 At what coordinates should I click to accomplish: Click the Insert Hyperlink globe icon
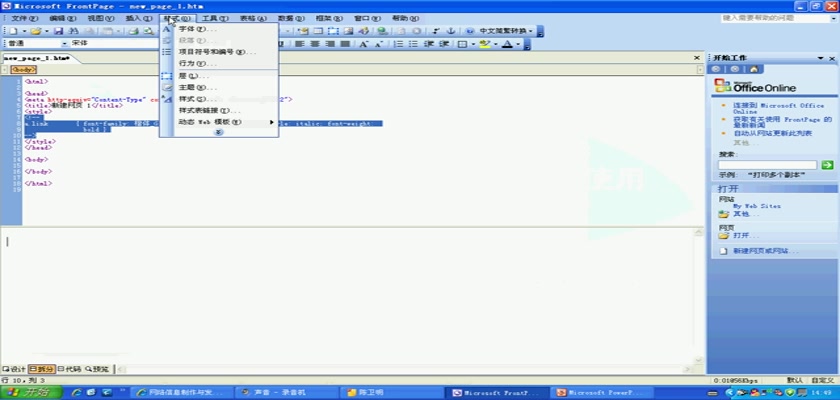click(x=382, y=31)
